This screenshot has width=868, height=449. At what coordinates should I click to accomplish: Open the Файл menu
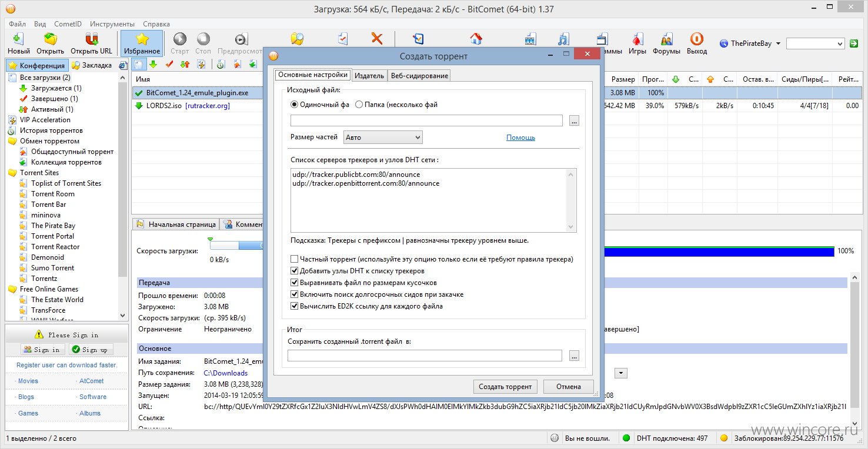[18, 24]
